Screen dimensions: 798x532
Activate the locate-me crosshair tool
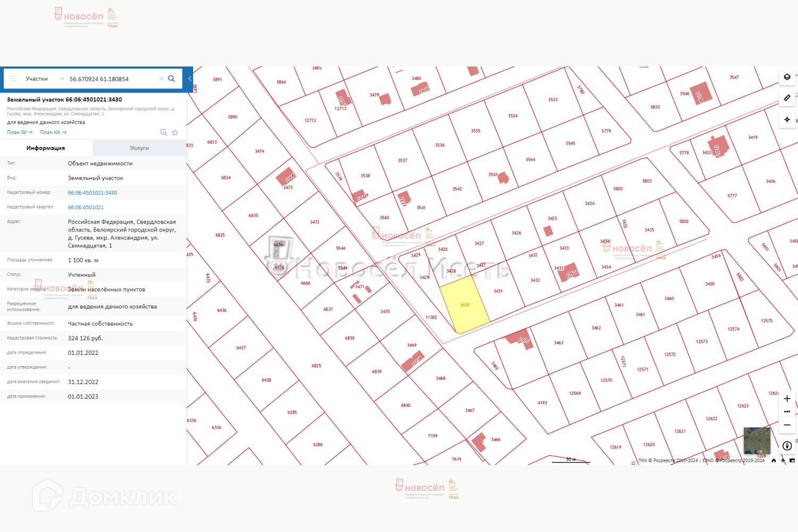coord(787,120)
